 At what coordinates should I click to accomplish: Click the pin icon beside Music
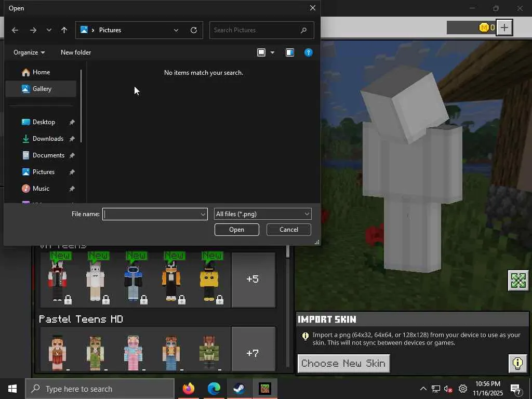tap(72, 189)
